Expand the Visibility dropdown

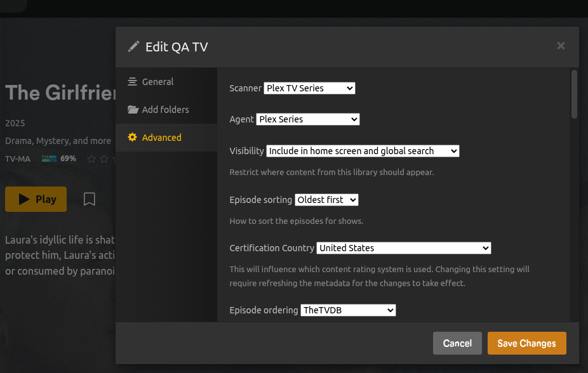(x=362, y=151)
